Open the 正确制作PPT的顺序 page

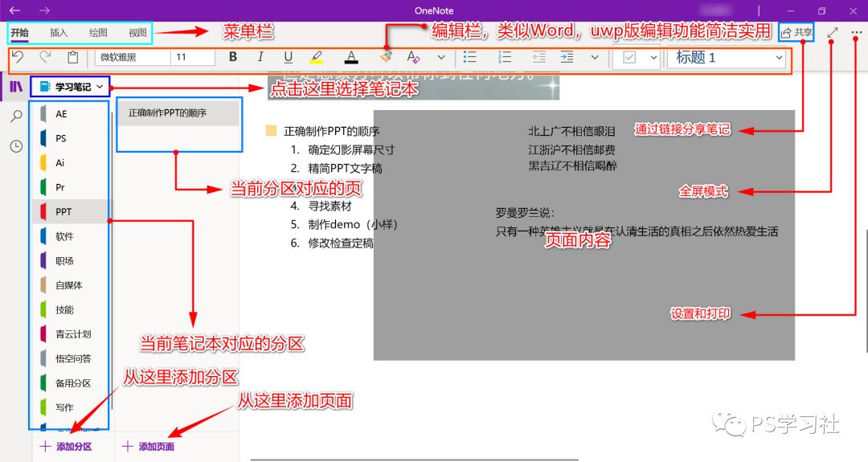click(178, 112)
